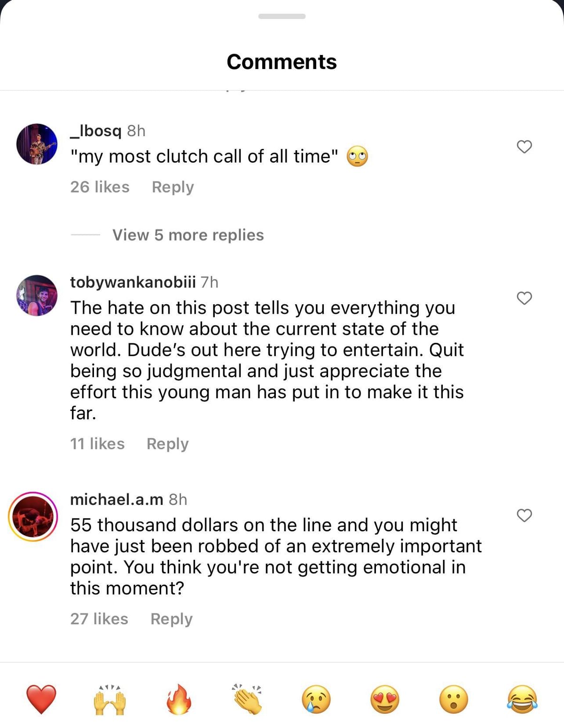
Task: React with the raised hands emoji
Action: (109, 699)
